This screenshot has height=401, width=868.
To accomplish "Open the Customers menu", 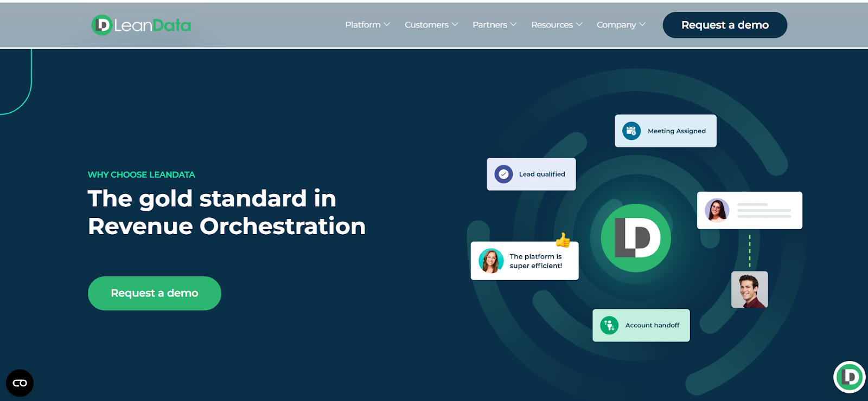I will [x=431, y=25].
